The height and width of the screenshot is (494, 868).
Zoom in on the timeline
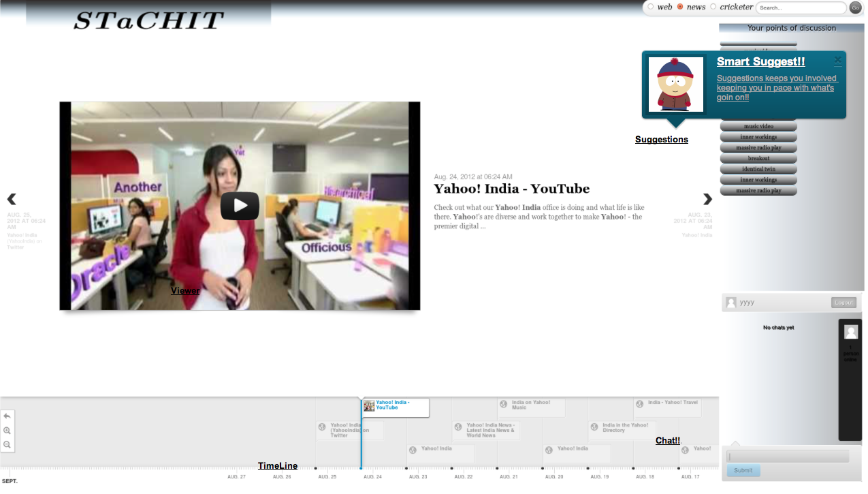tap(7, 431)
